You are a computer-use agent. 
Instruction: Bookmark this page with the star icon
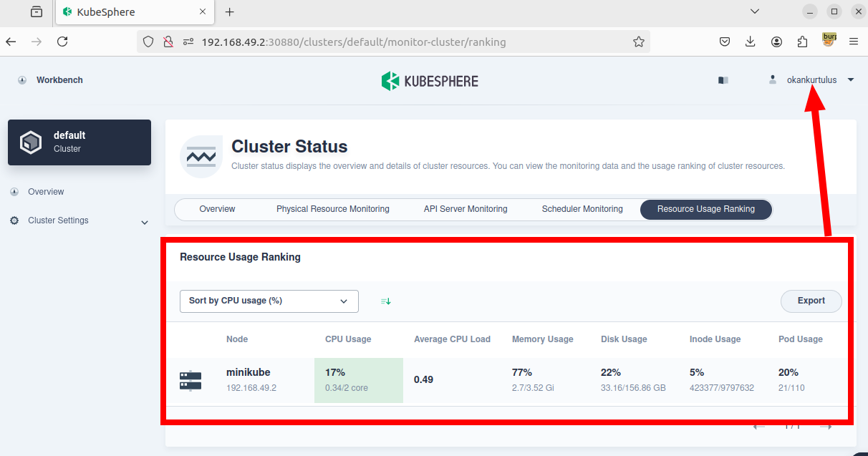[638, 42]
